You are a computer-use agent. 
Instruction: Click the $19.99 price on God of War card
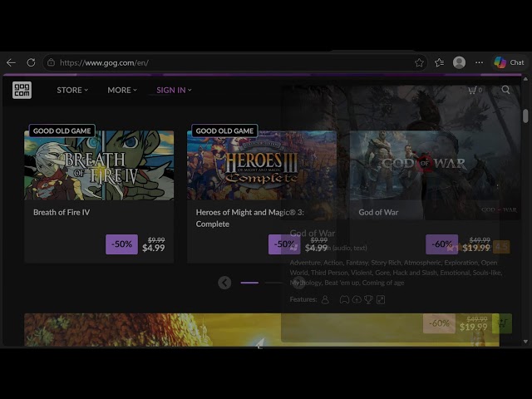[x=476, y=248]
